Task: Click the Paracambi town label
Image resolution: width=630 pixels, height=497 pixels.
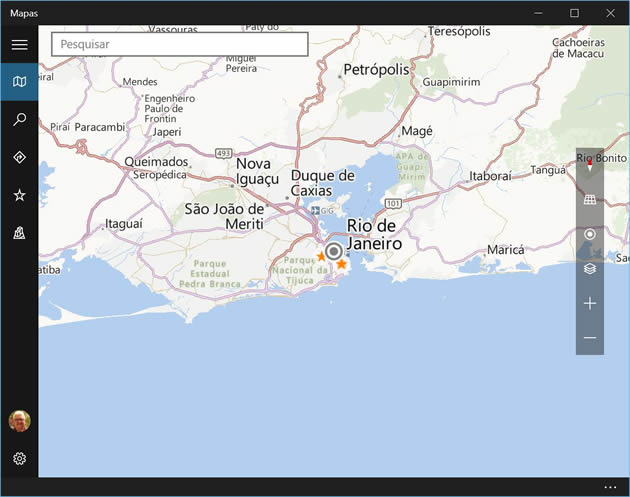Action: pos(100,127)
